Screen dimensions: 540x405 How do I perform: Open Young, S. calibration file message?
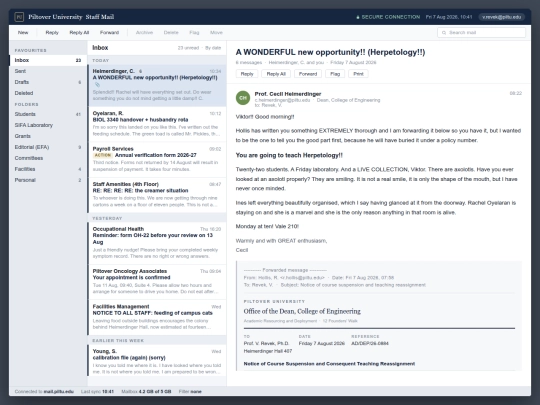(x=157, y=361)
